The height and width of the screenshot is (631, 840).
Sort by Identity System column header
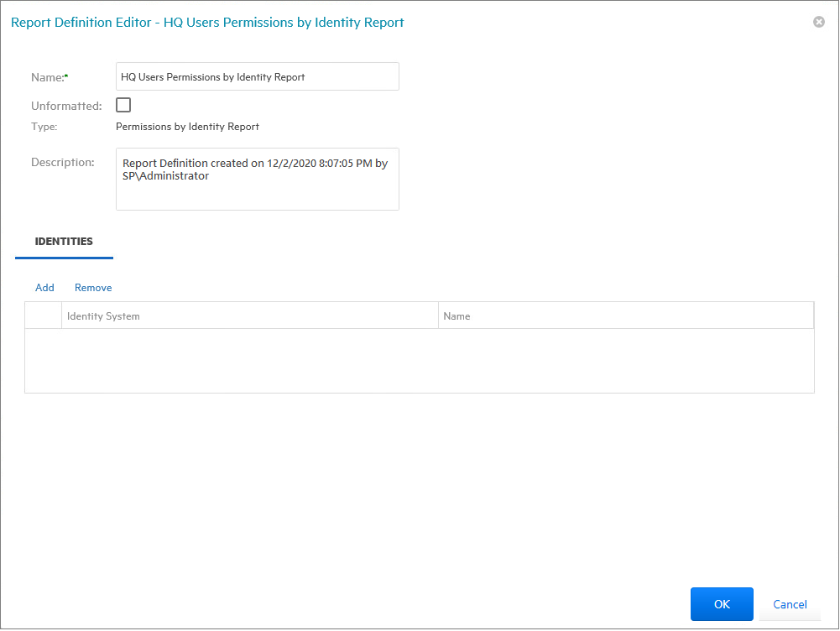click(250, 316)
